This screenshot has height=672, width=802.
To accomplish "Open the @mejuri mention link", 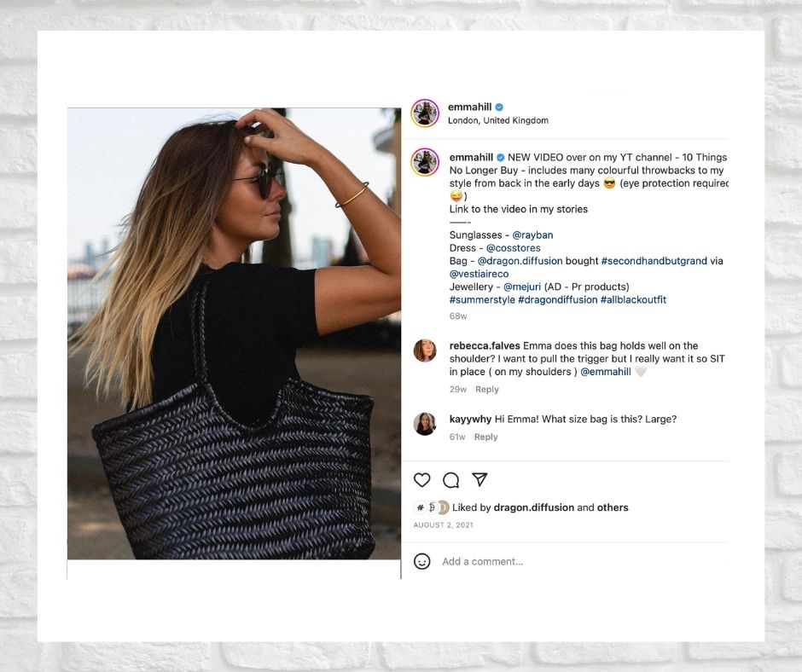I will [x=522, y=287].
